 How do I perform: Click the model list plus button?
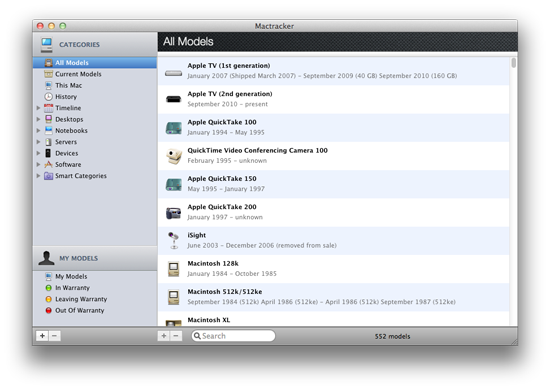pos(163,336)
